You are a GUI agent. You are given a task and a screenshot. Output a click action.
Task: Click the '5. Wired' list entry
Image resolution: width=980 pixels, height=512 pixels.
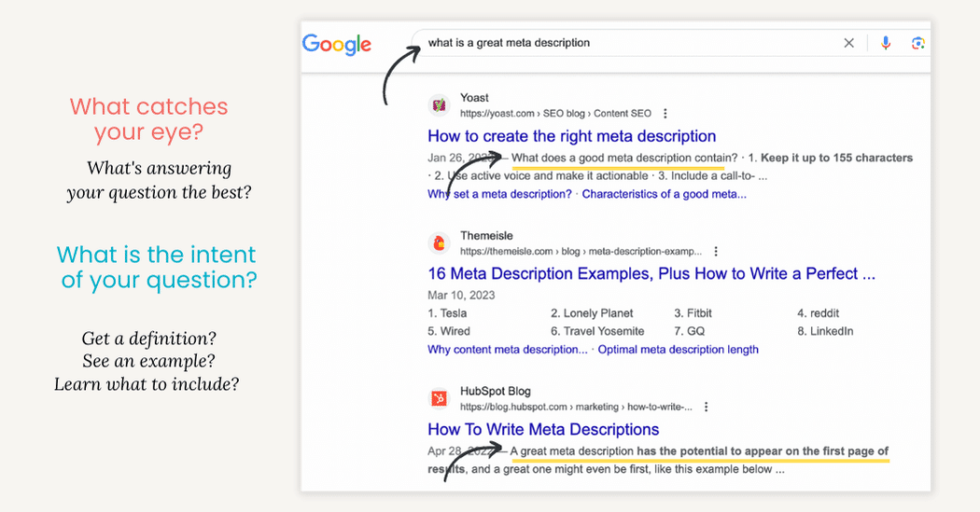click(x=449, y=332)
